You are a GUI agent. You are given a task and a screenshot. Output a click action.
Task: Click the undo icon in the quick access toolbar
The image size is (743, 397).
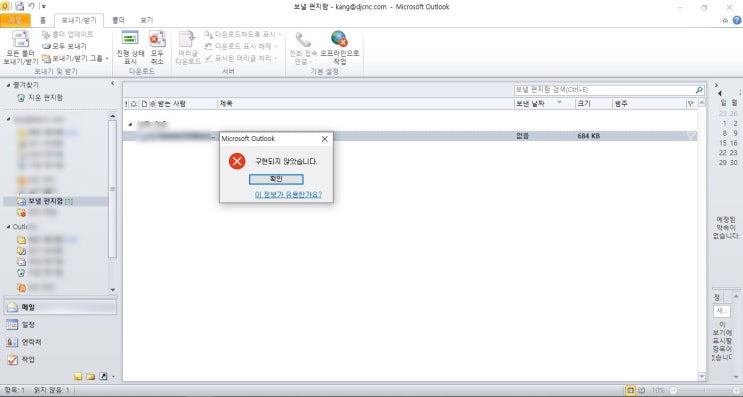point(32,6)
